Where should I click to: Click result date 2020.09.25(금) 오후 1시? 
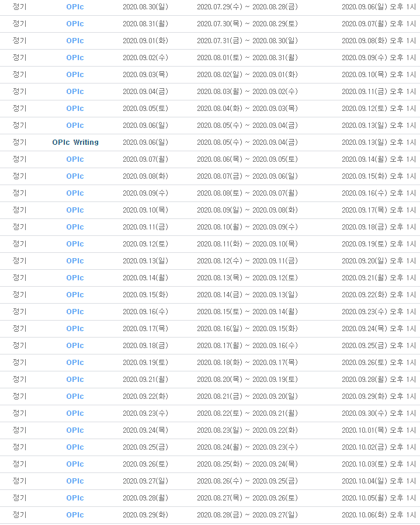379,346
